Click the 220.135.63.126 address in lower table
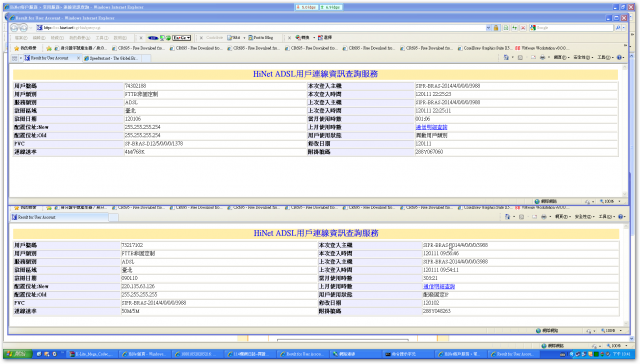Image resolution: width=640 pixels, height=364 pixels. 138,286
